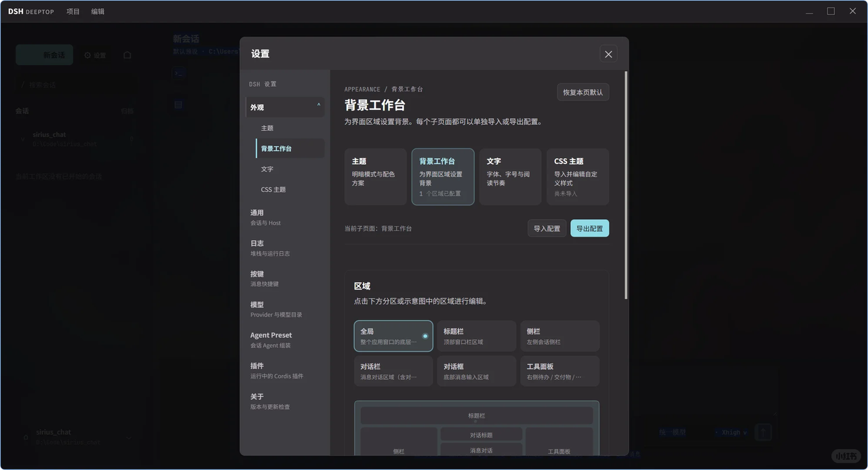Open the 项目 menu
Image resolution: width=868 pixels, height=470 pixels.
point(73,12)
